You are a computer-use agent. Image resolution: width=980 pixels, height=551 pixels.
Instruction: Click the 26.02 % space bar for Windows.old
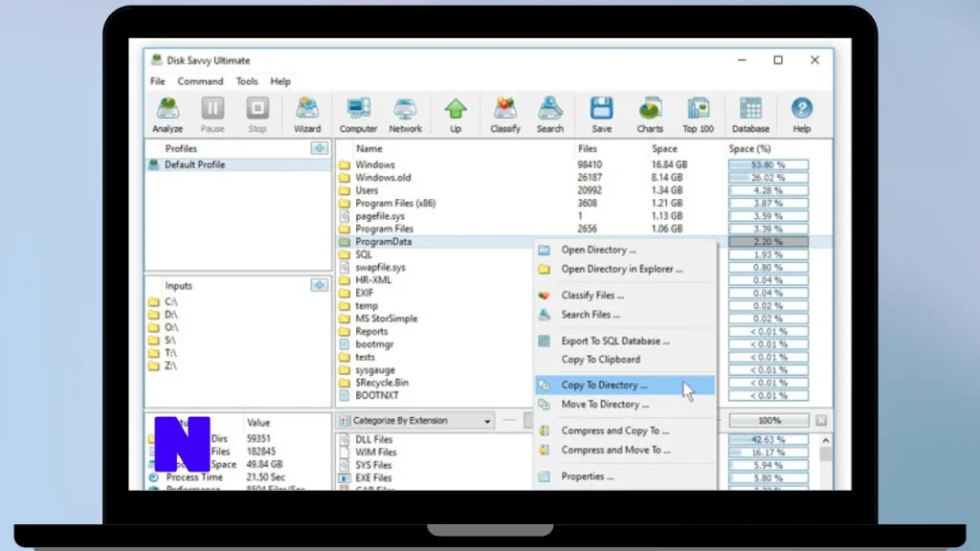click(768, 177)
